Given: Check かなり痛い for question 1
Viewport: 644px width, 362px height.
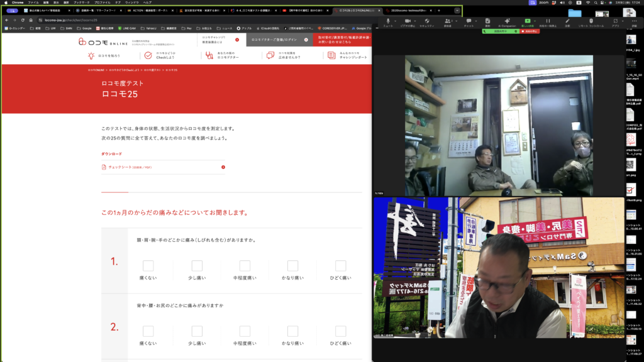Looking at the screenshot, I should point(292,266).
